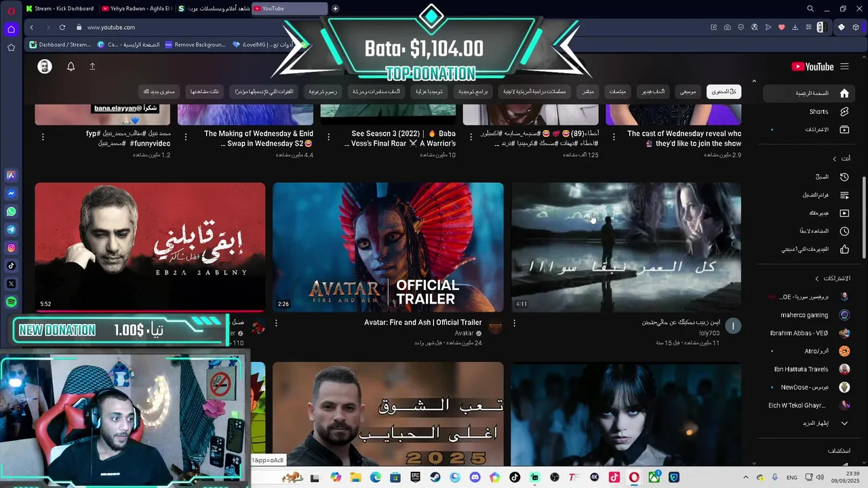Viewport: 868px width, 488px height.
Task: Select the مباشر (Live) filter chip
Action: coord(588,91)
